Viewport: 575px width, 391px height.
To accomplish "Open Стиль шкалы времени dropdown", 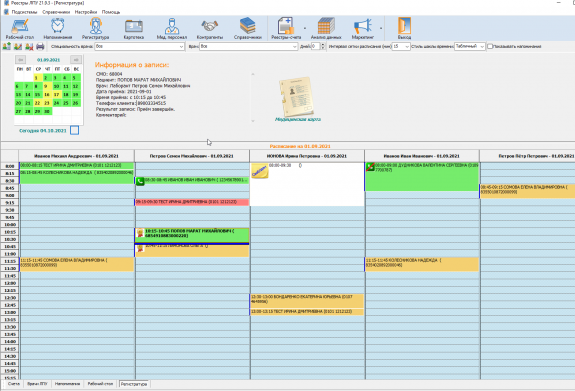I will coord(481,47).
